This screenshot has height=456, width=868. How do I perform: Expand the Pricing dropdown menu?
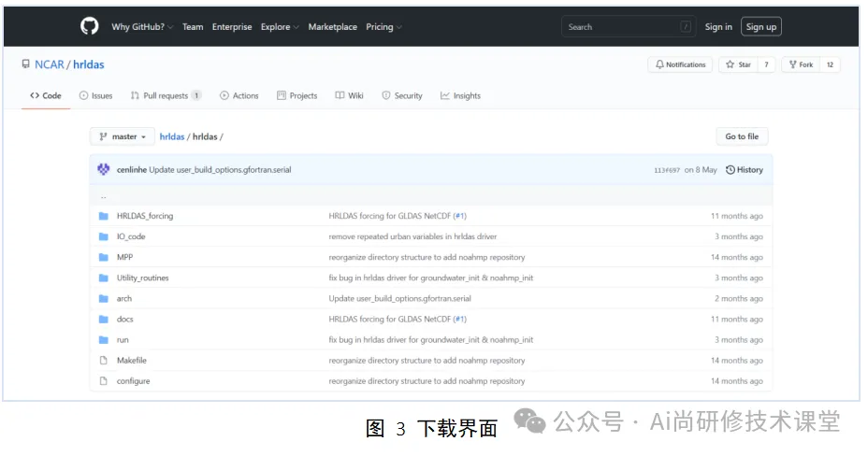coord(383,26)
